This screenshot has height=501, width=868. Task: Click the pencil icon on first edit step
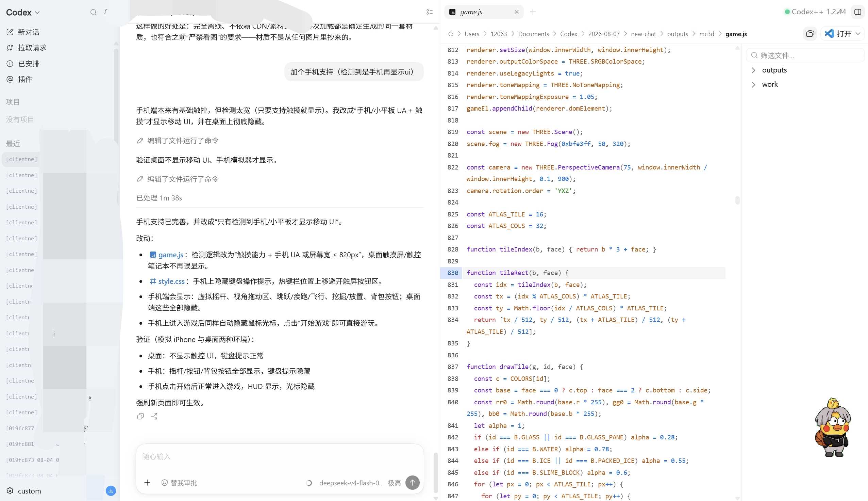pyautogui.click(x=140, y=141)
